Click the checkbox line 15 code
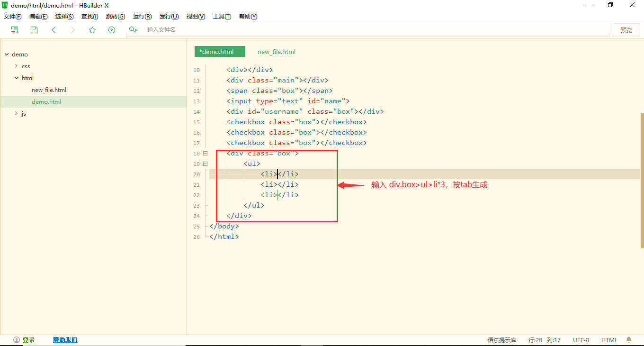This screenshot has width=644, height=346. [x=296, y=122]
